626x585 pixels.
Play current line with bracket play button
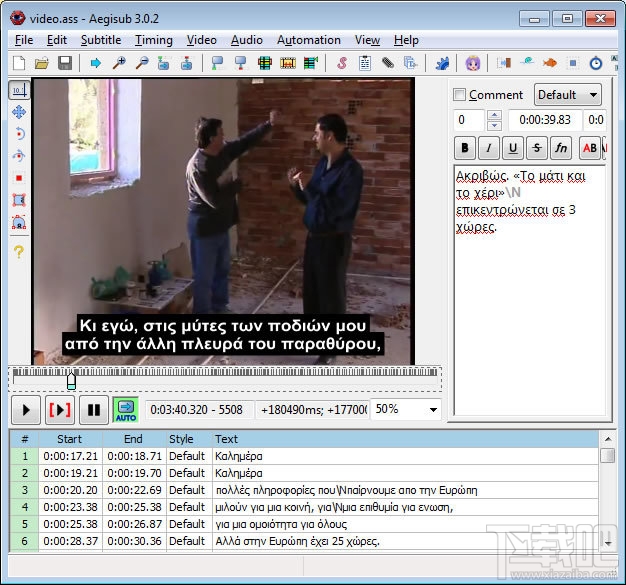coord(60,410)
